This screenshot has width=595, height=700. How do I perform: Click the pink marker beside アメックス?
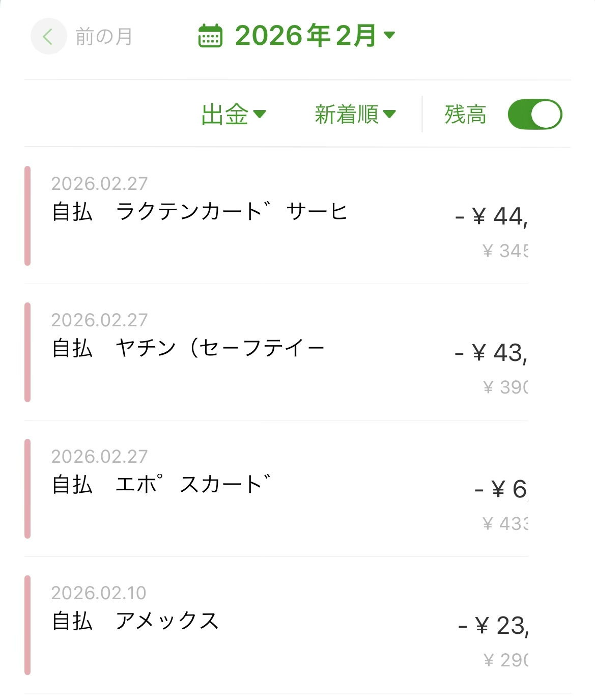pyautogui.click(x=27, y=625)
